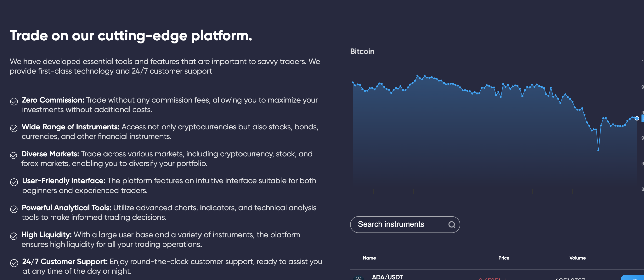Screen dimensions: 644x280
Task: Click the highest peak point on the Bitcoin chart
Action: click(417, 75)
